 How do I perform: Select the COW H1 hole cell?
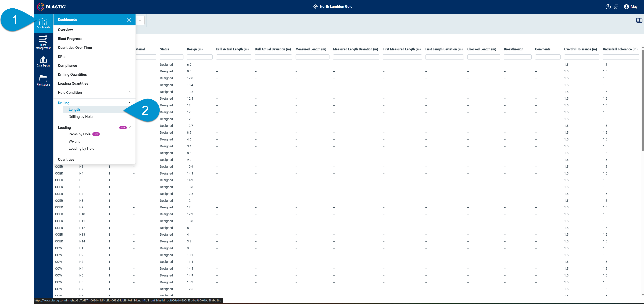[x=81, y=248]
